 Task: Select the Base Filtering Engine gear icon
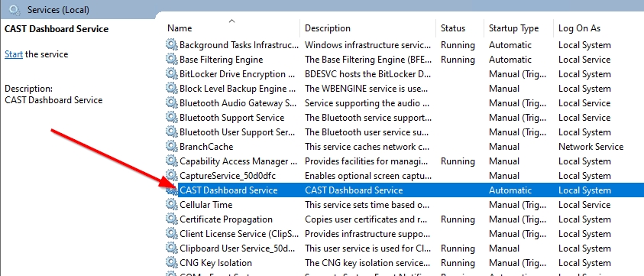[x=172, y=60]
